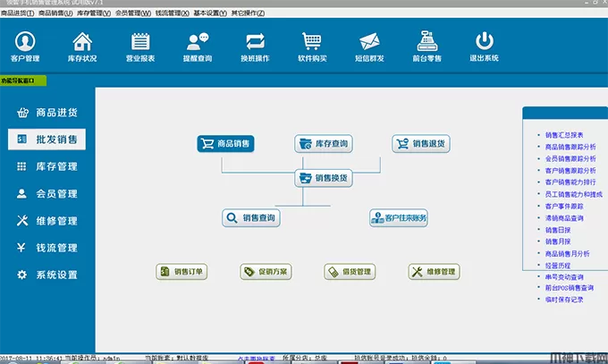This screenshot has height=364, width=608.
Task: Launch 前台零售 cash register icon
Action: tap(426, 47)
